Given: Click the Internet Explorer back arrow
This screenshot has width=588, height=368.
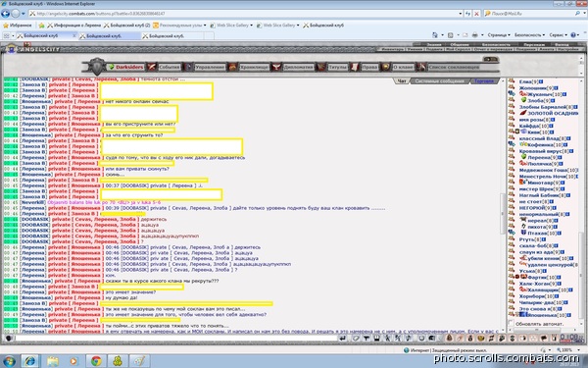Looking at the screenshot, I should [x=6, y=14].
